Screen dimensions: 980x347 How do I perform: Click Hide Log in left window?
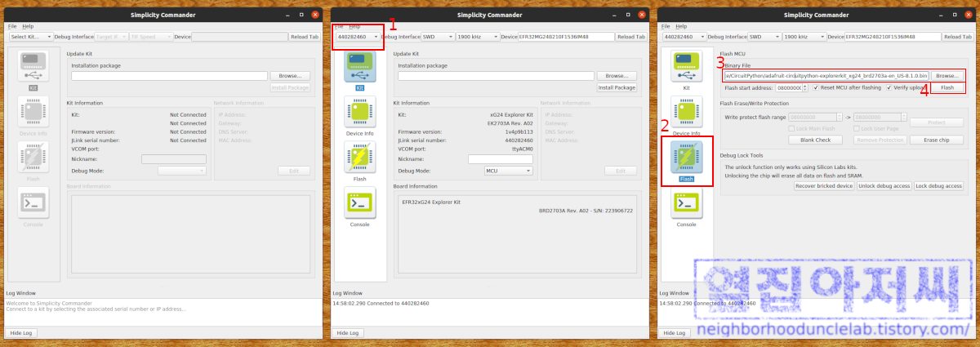coord(21,333)
